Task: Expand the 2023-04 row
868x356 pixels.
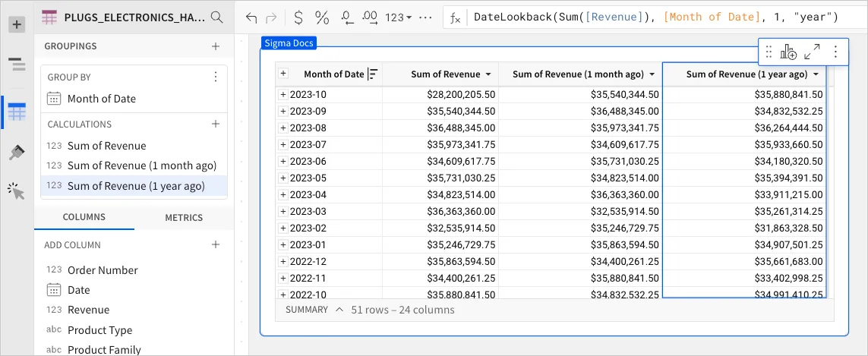Action: [x=282, y=194]
